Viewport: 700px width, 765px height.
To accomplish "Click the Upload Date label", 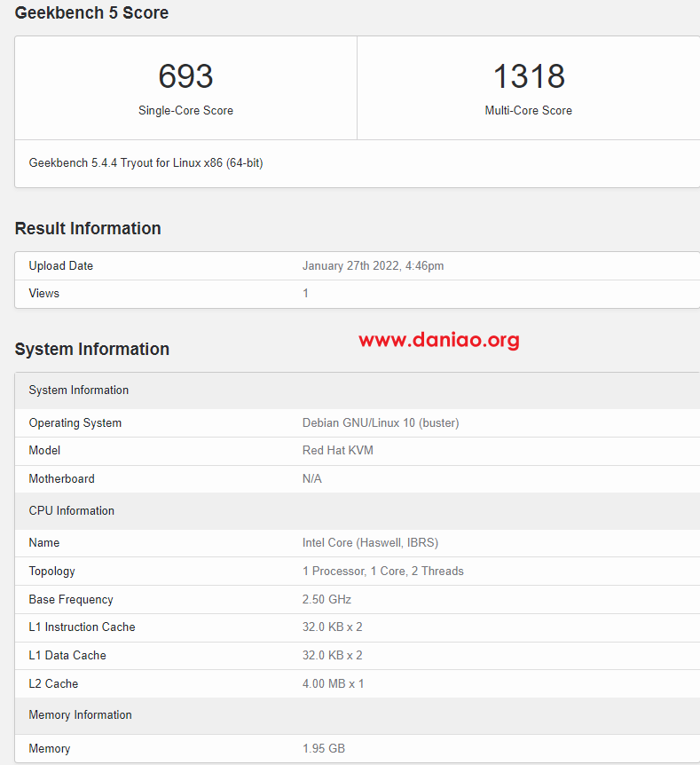I will (61, 266).
